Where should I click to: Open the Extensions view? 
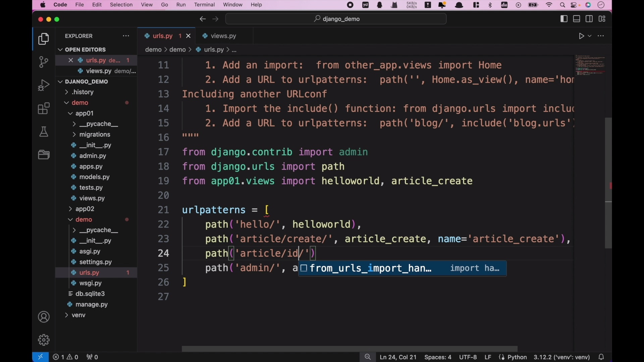click(44, 108)
